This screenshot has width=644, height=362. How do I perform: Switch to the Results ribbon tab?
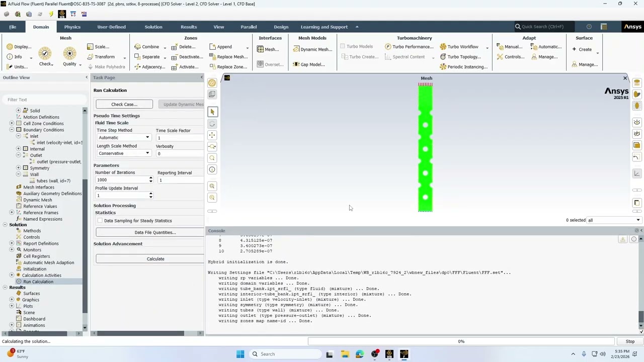[189, 27]
